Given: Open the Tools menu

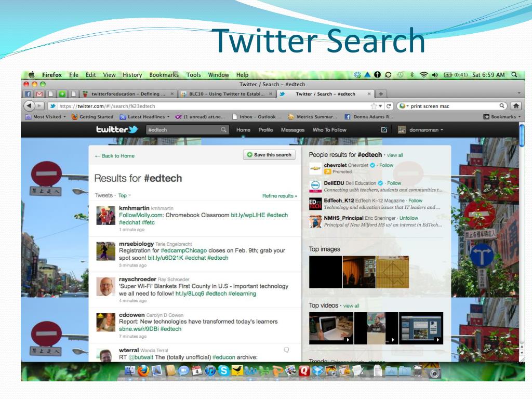Looking at the screenshot, I should (193, 75).
